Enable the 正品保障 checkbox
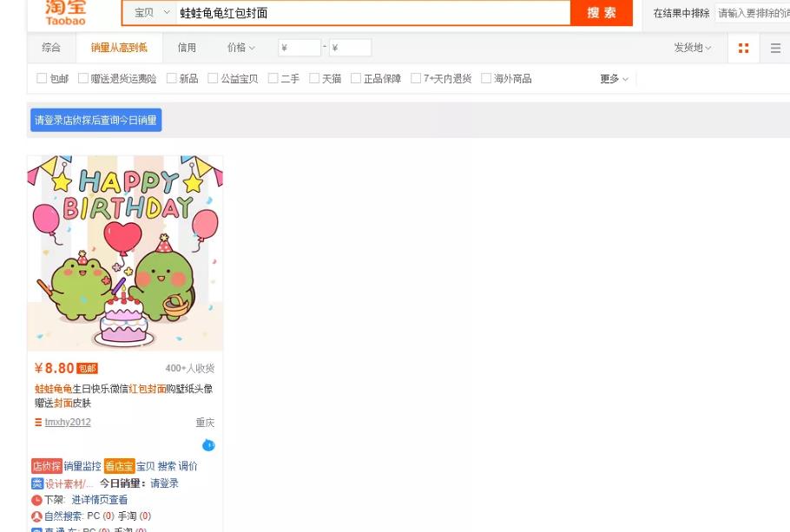This screenshot has height=532, width=790. click(x=356, y=78)
